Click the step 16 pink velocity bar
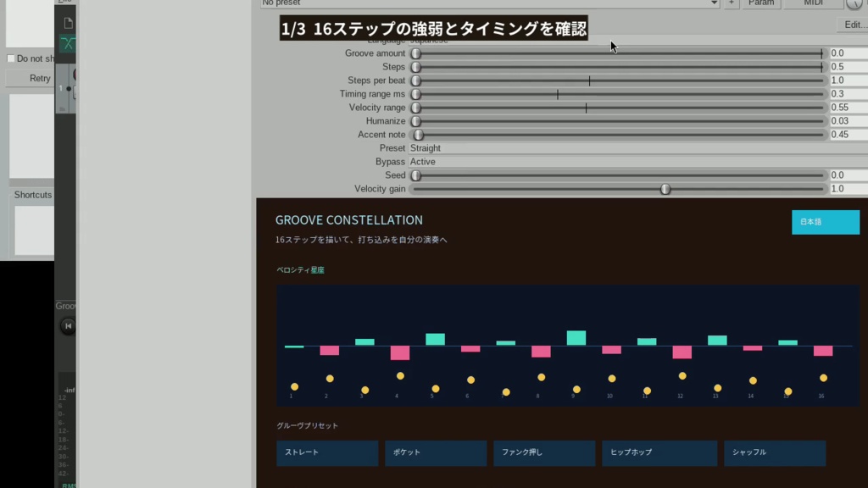This screenshot has width=868, height=488. pos(823,351)
